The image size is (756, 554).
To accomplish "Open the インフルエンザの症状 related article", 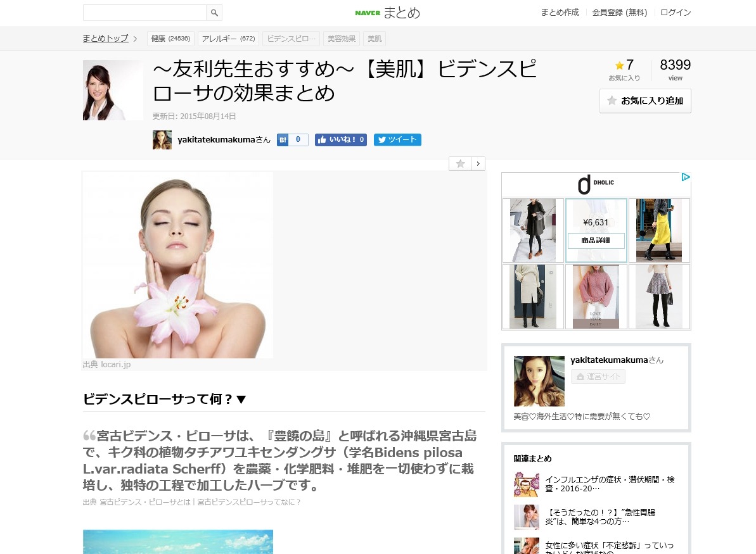I will (x=610, y=484).
